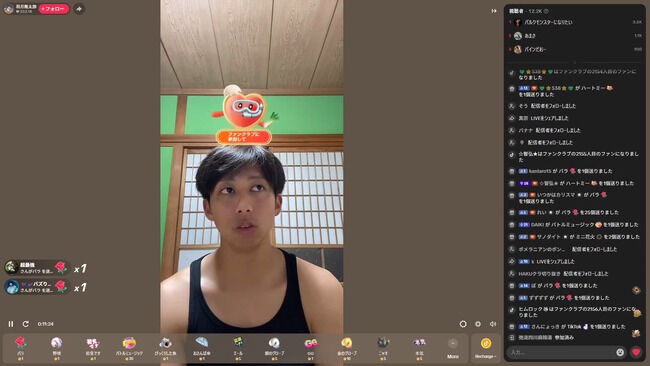Click the chat message input field

pyautogui.click(x=562, y=352)
